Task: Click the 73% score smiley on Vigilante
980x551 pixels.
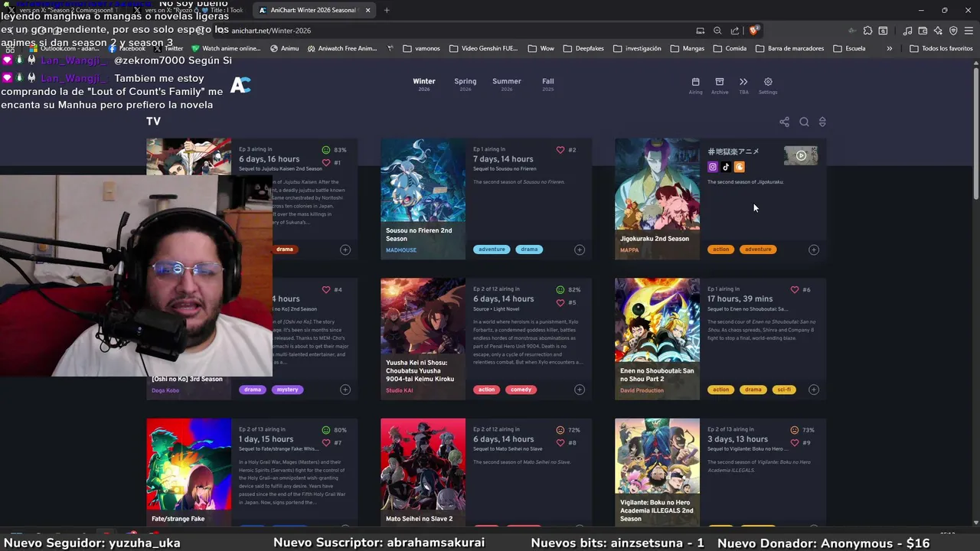Action: (x=795, y=430)
